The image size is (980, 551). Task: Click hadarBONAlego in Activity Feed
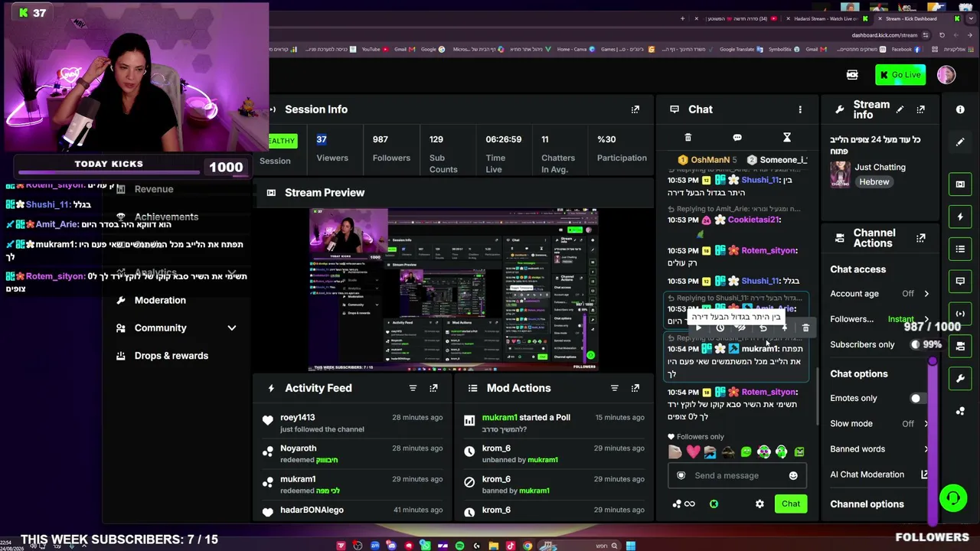click(x=312, y=510)
